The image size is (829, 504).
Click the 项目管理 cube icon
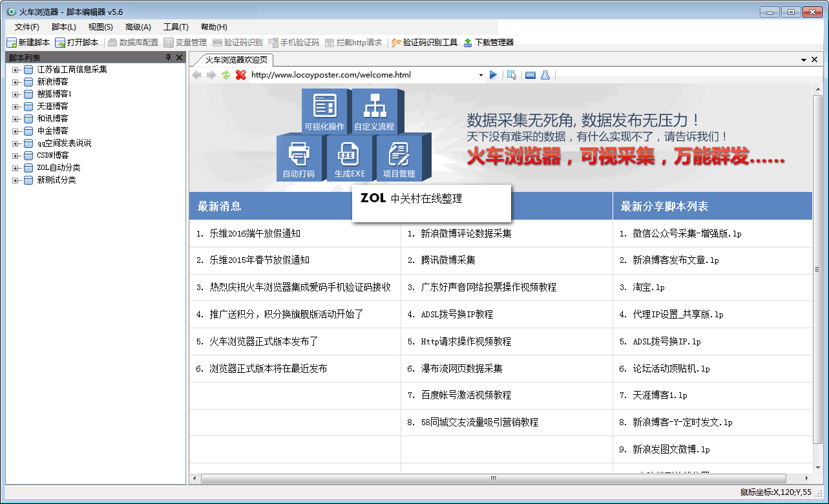click(x=401, y=158)
